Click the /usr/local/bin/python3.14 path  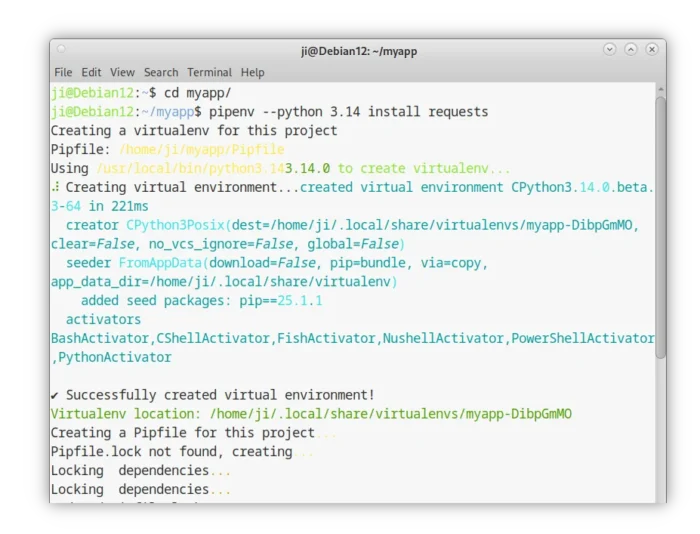[x=191, y=168]
